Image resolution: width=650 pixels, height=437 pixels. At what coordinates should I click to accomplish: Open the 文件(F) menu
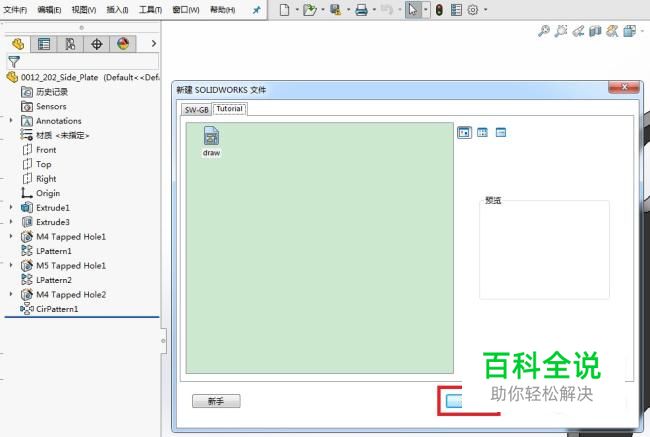tap(15, 10)
